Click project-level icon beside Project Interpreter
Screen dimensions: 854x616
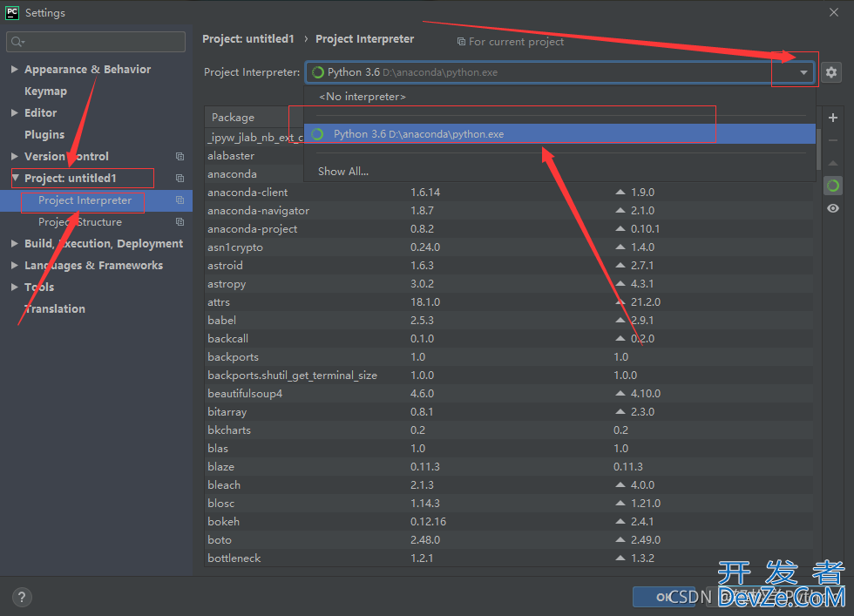pyautogui.click(x=180, y=200)
